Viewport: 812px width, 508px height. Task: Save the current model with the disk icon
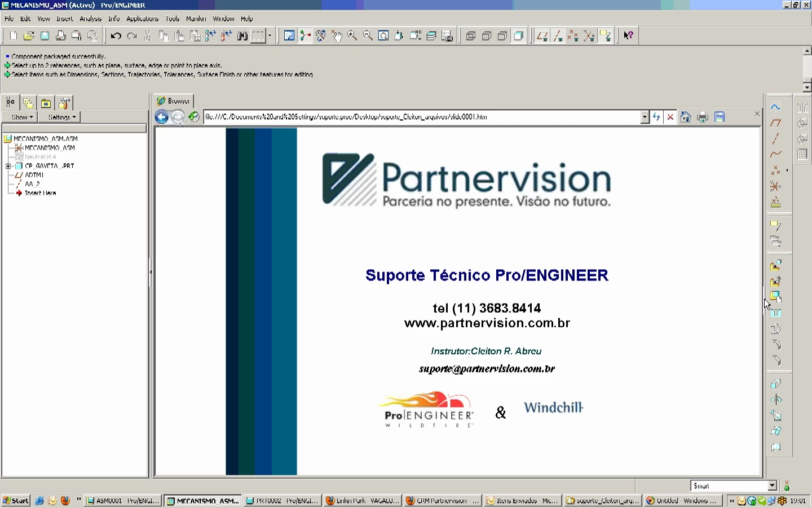(x=45, y=36)
